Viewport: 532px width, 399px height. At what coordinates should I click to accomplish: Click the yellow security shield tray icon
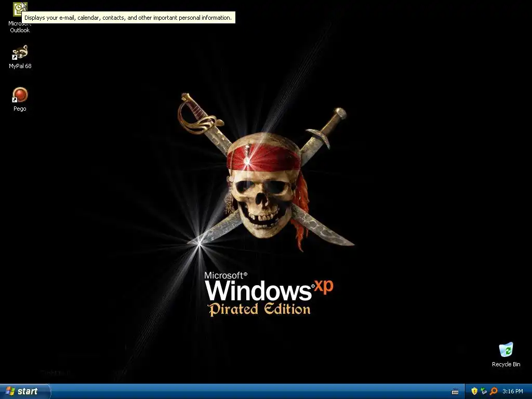coord(474,391)
